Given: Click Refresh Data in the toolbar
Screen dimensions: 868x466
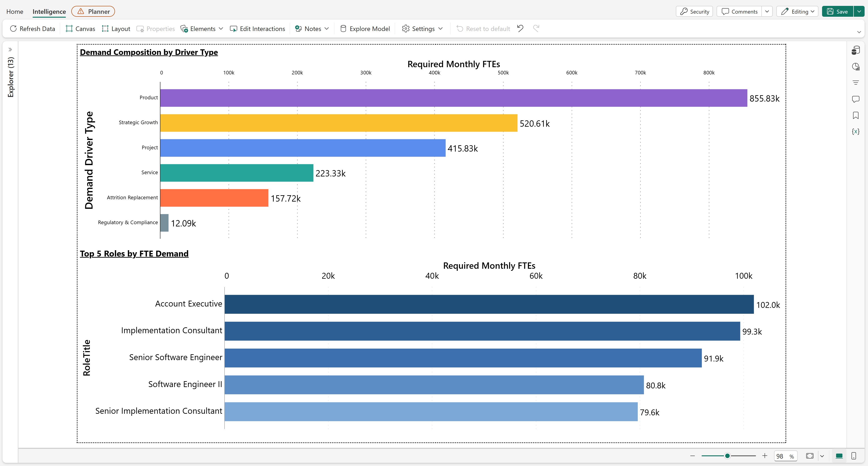Looking at the screenshot, I should click(x=32, y=29).
